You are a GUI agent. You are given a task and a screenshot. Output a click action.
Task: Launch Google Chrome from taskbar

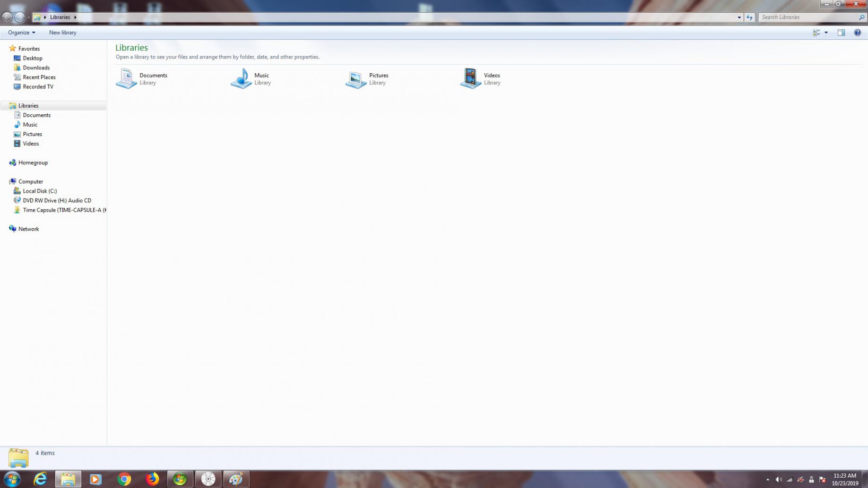pyautogui.click(x=124, y=479)
